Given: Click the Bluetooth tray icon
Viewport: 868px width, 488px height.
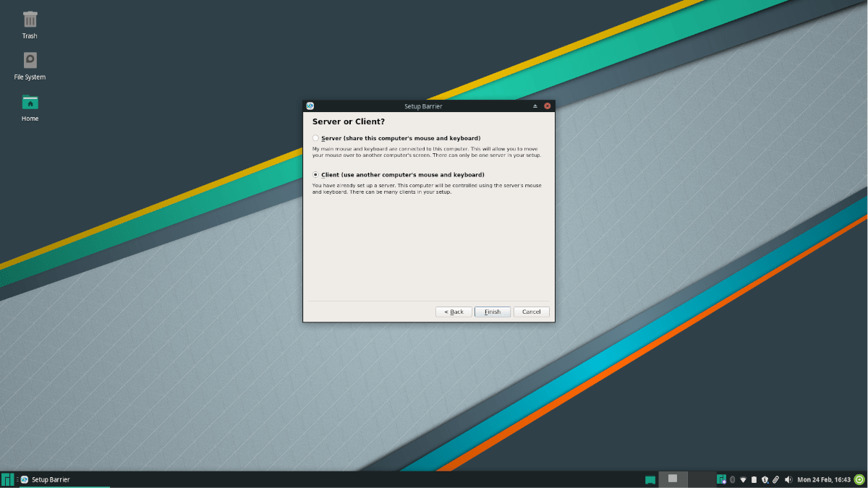Looking at the screenshot, I should 732,479.
